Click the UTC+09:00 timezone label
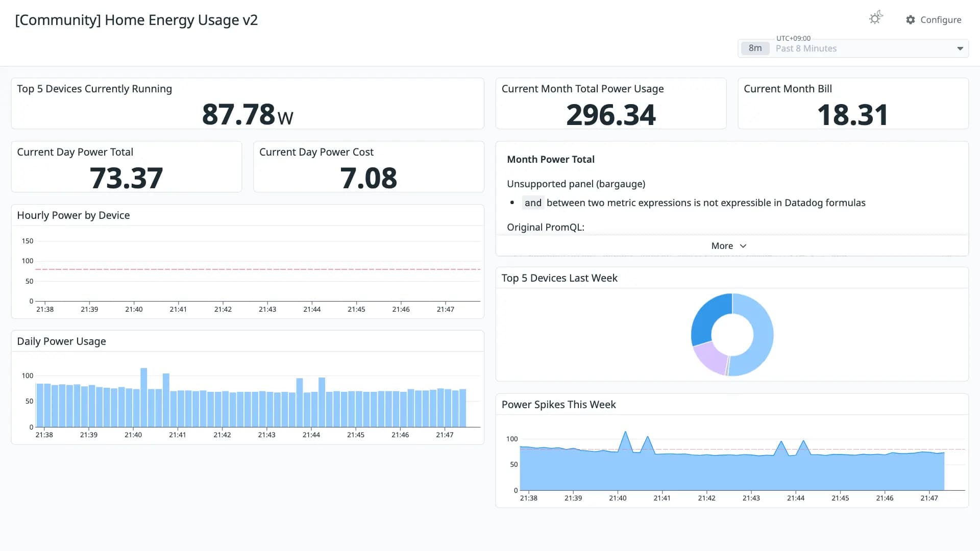 [x=793, y=38]
